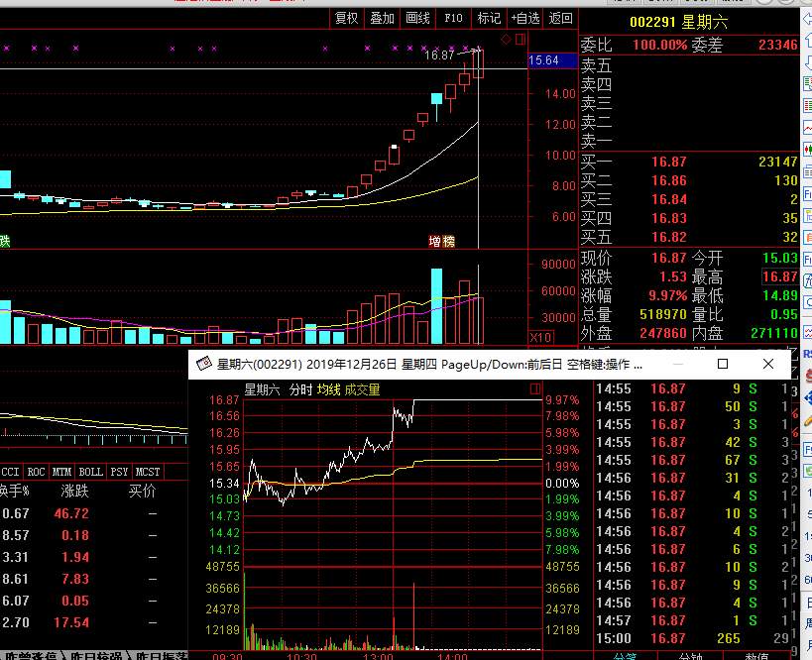The image size is (812, 660).
Task: Open F10 company information
Action: click(454, 19)
